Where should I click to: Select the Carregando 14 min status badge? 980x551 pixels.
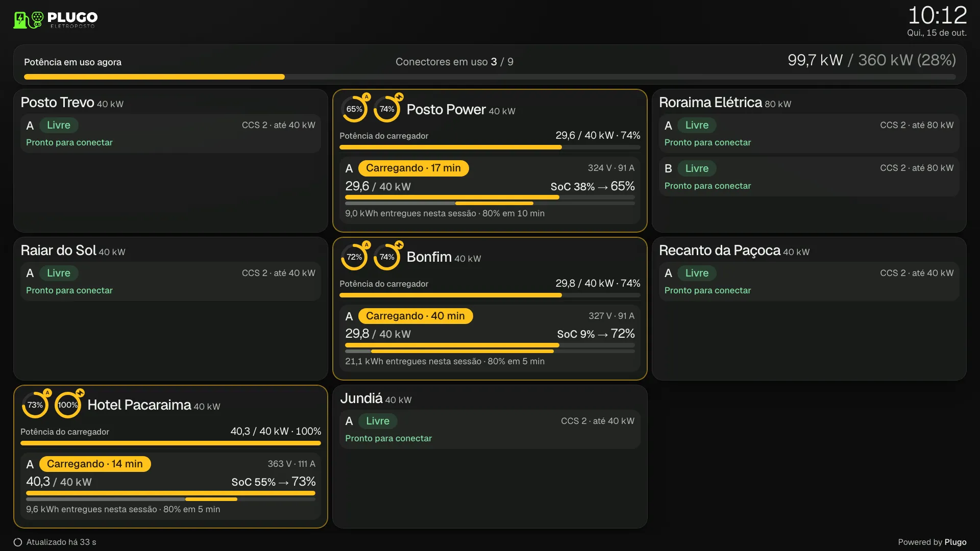95,464
